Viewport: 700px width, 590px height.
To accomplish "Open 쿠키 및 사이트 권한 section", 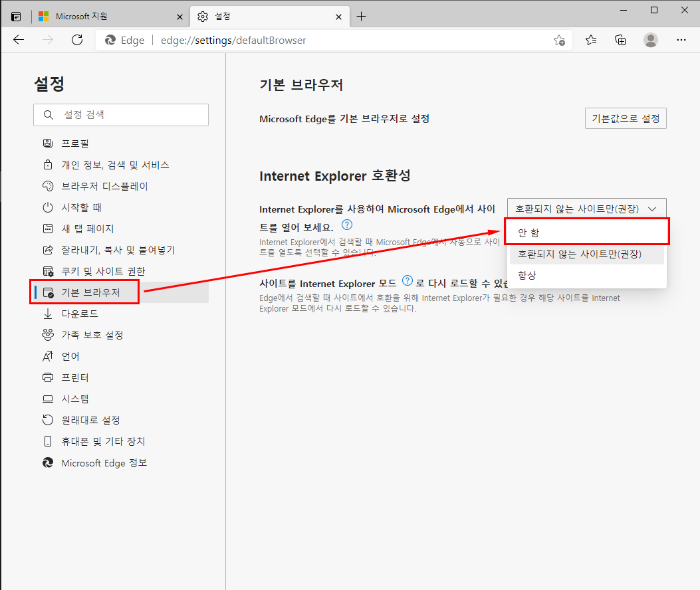I will pos(121,271).
